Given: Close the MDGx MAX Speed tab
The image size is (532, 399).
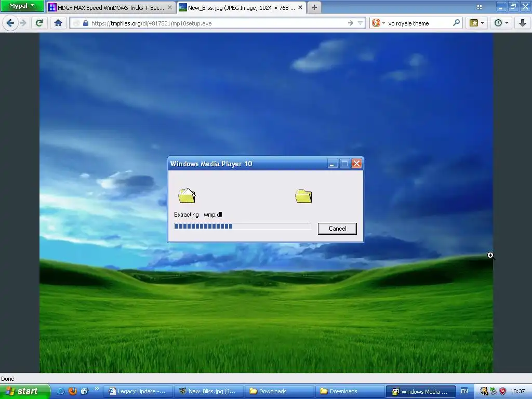Looking at the screenshot, I should (x=170, y=7).
